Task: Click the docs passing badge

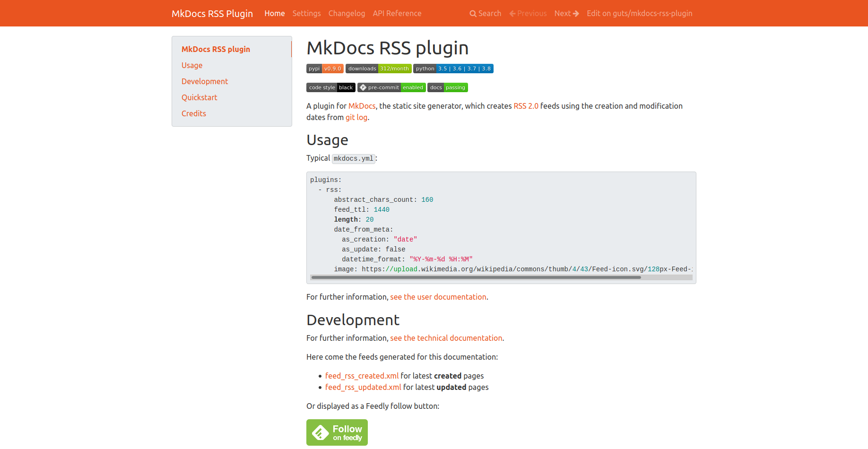Action: (447, 87)
